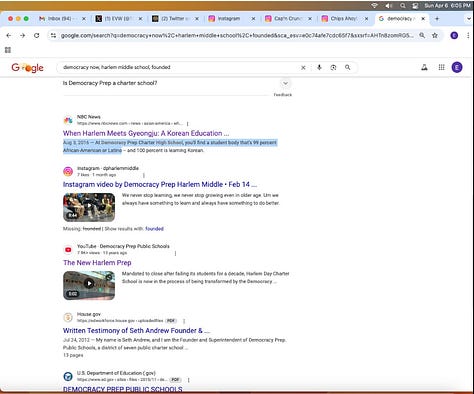Open Search Labs flask icon

tap(424, 67)
